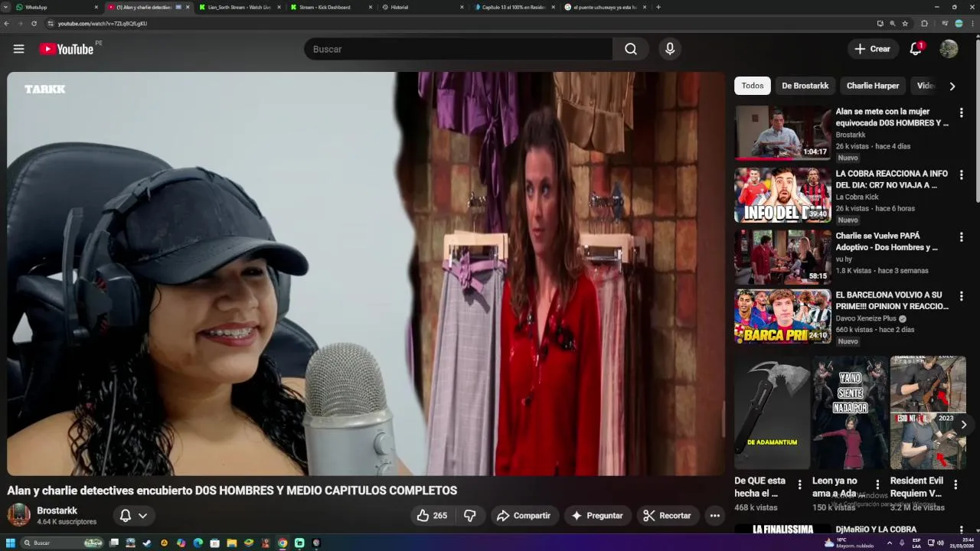Open the Brostarkk channel avatar
Screen dimensions: 980x551
18,515
